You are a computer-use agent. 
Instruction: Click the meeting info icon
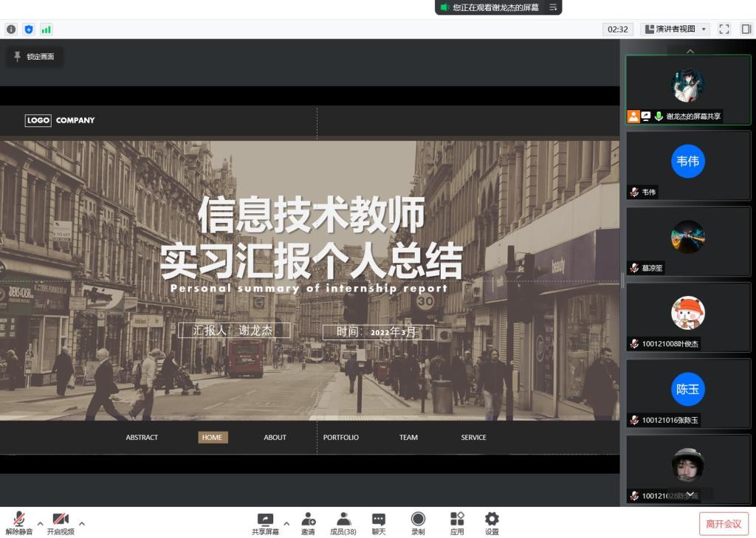11,30
